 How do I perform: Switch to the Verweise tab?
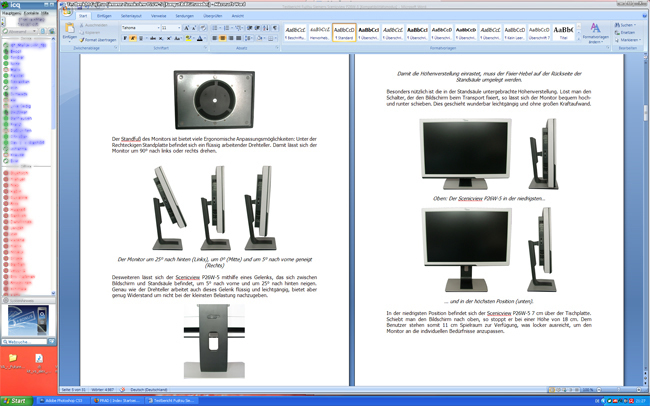158,16
